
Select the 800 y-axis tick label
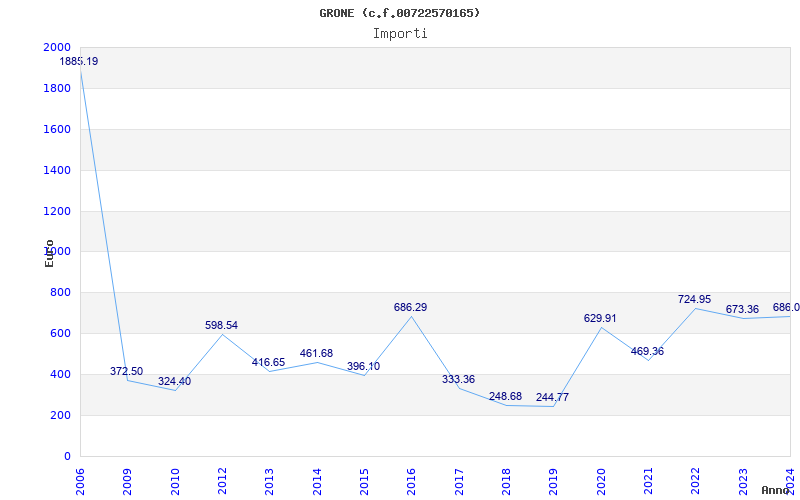pos(61,292)
